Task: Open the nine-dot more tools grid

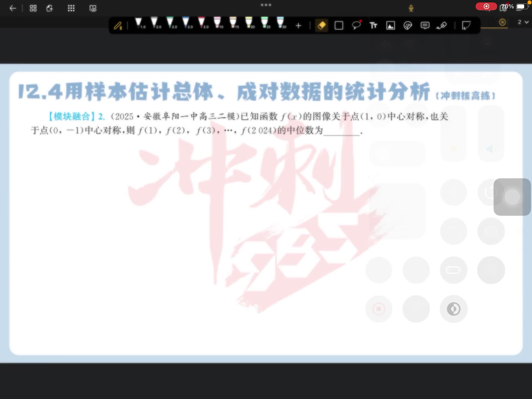Action: pos(71,8)
